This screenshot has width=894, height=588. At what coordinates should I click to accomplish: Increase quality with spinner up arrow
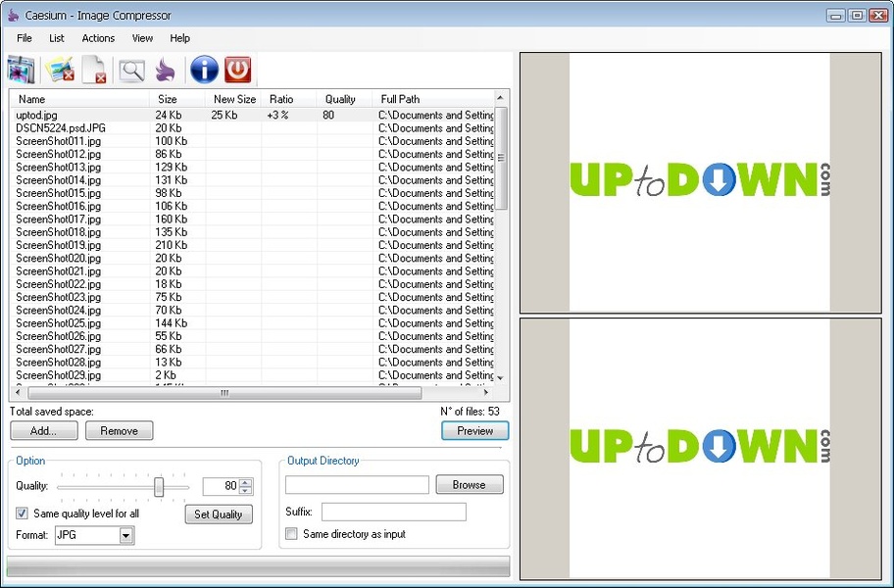click(246, 482)
